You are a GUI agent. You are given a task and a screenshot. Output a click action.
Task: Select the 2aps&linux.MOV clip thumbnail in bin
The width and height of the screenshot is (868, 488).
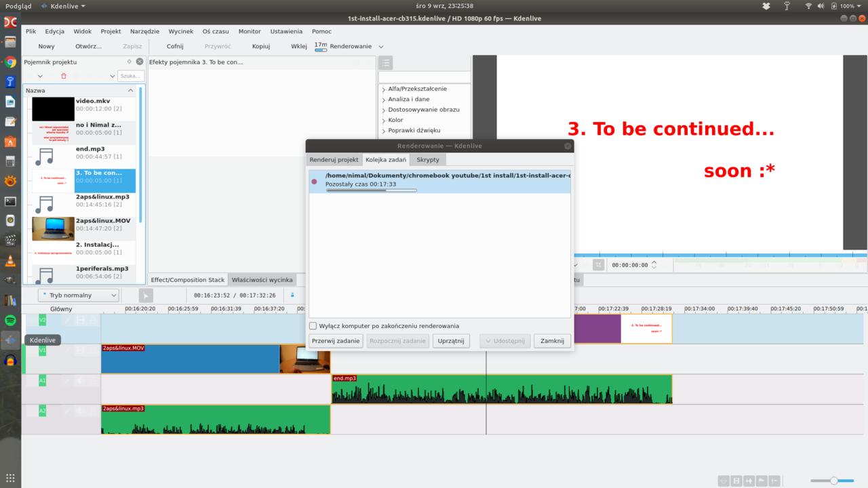[53, 228]
